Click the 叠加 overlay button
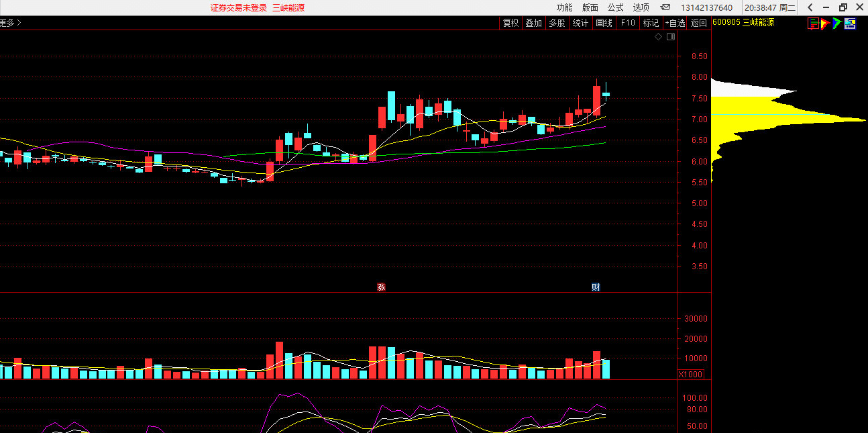868x433 pixels. pos(533,23)
